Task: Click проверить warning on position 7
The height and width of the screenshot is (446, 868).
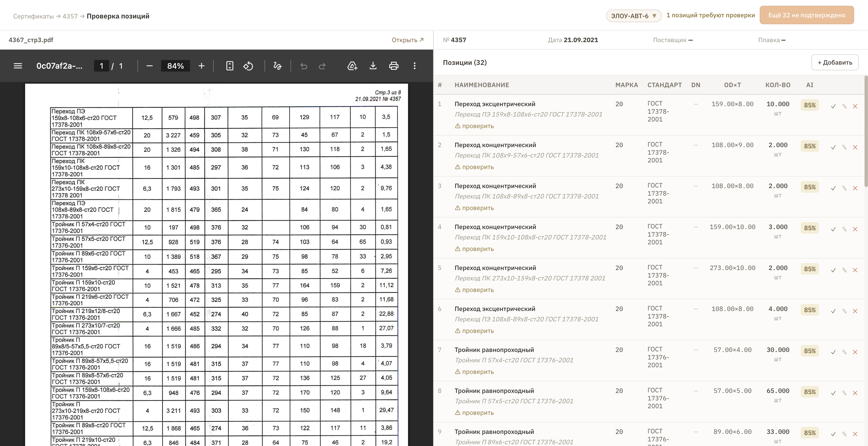Action: (x=474, y=372)
